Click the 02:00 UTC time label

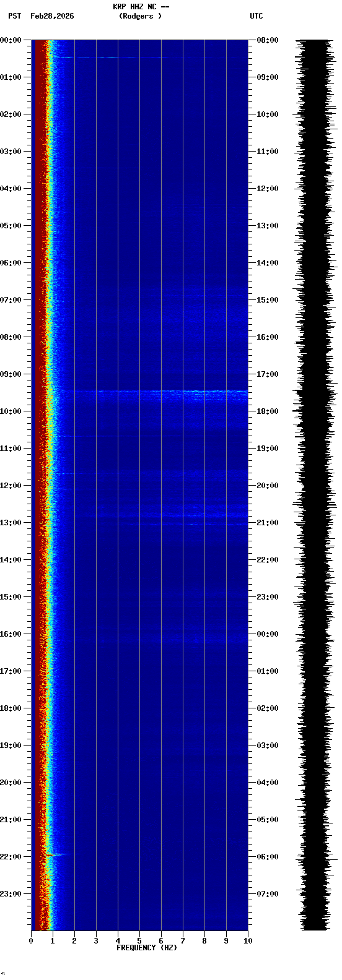[x=268, y=708]
